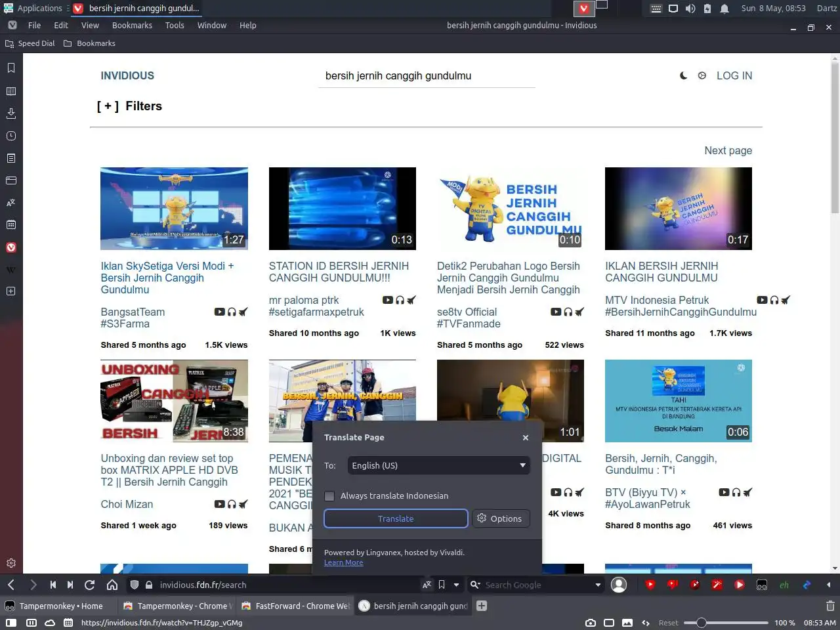Open the Edit menu
Image resolution: width=840 pixels, height=630 pixels.
click(61, 25)
